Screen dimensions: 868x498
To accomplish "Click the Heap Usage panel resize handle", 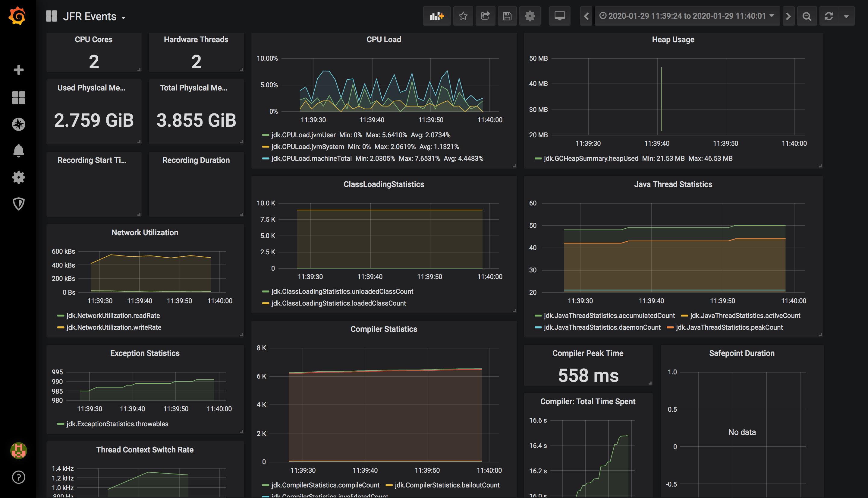I will tap(820, 166).
